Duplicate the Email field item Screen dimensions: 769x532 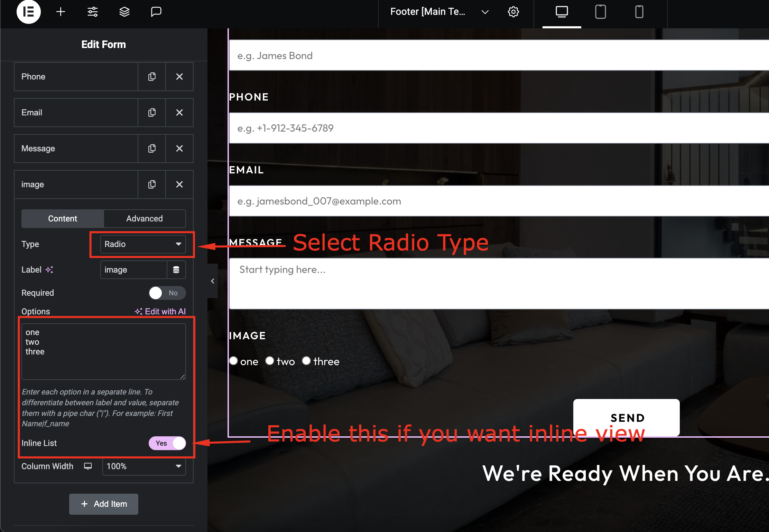coord(151,113)
